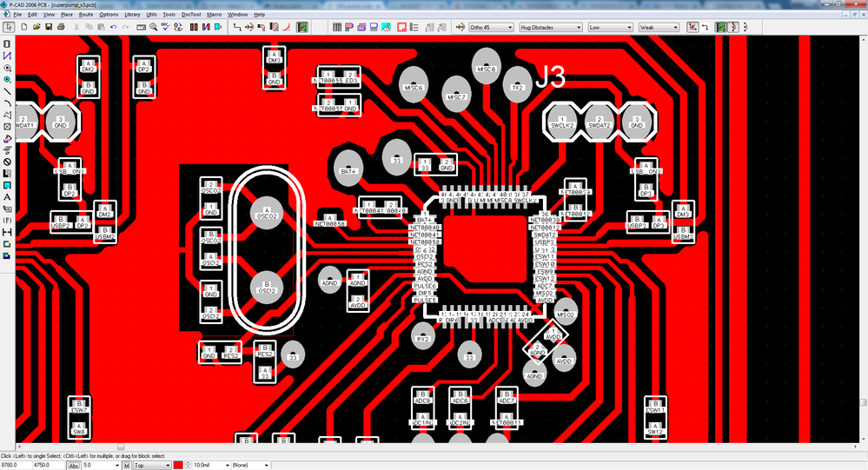The height and width of the screenshot is (470, 868).
Task: Open the Place menu
Action: coord(66,15)
